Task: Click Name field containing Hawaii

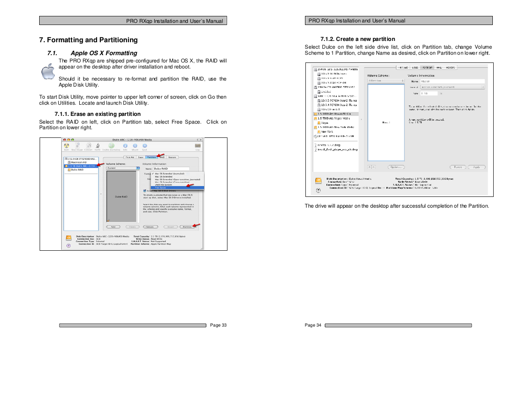Action: [x=452, y=81]
